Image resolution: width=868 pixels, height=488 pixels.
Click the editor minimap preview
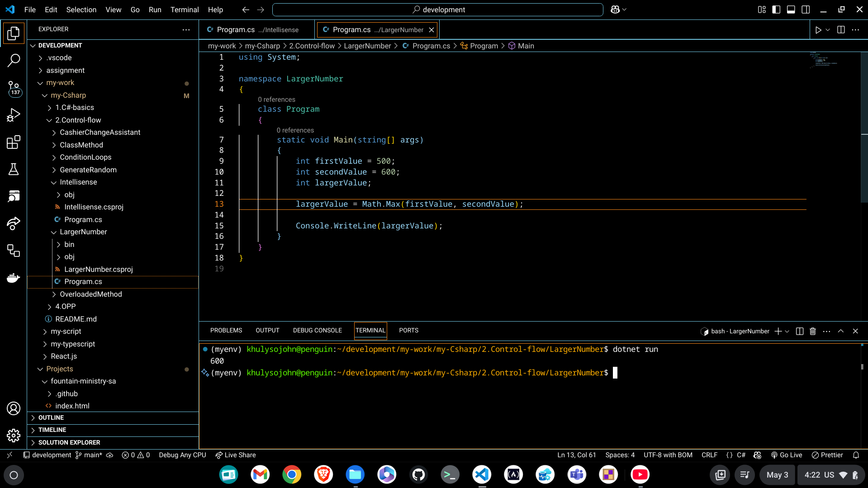click(823, 61)
